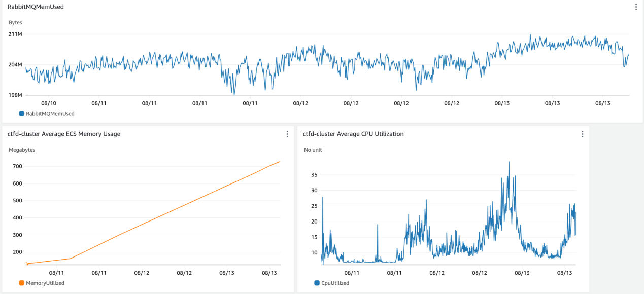Click the 25 value on CPU chart

pos(314,206)
